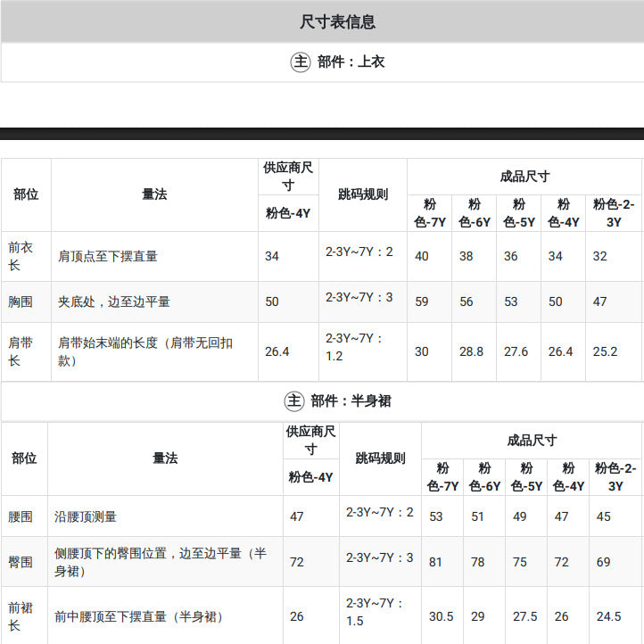Select the 肩顶点至下摆直量 measuring method cell
644x644 pixels.
pyautogui.click(x=108, y=256)
